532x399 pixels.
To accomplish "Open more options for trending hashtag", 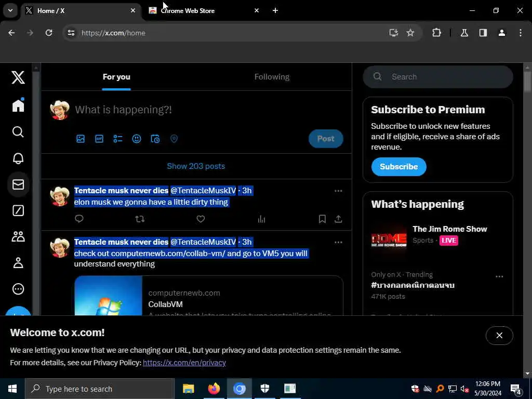I will 499,276.
